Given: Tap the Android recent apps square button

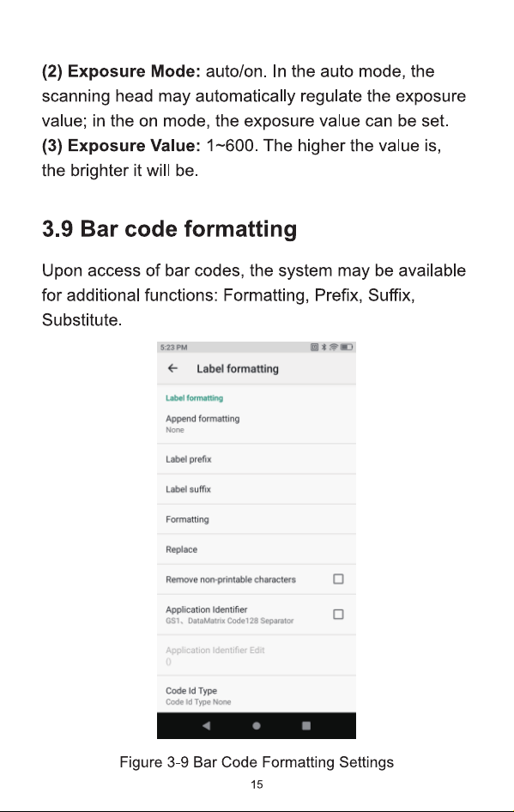Looking at the screenshot, I should point(306,725).
